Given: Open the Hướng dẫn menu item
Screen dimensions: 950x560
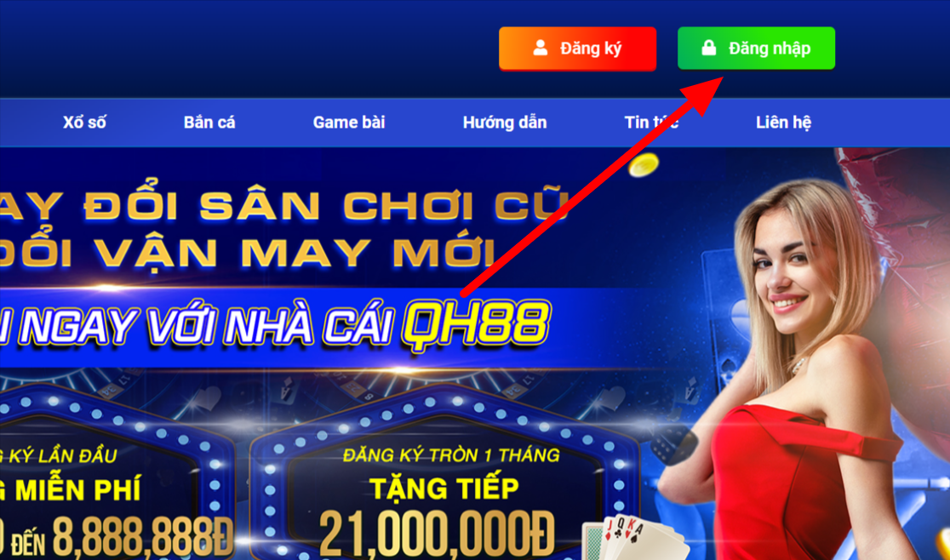Looking at the screenshot, I should (x=505, y=123).
